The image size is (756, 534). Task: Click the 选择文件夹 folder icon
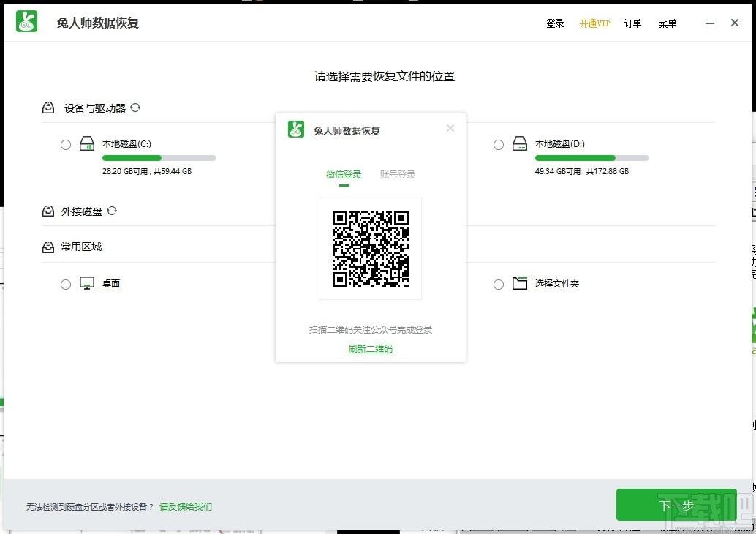[x=520, y=283]
